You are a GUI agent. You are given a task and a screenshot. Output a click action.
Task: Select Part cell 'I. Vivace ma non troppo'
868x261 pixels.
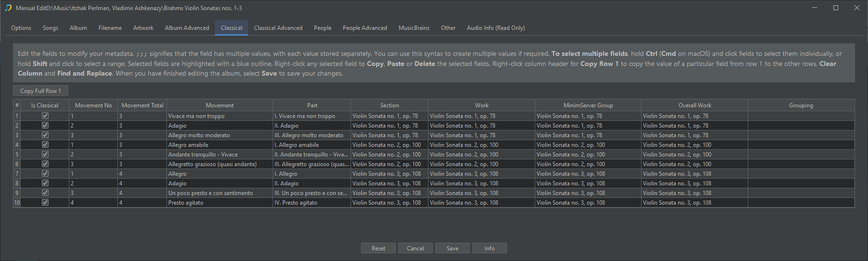point(312,116)
